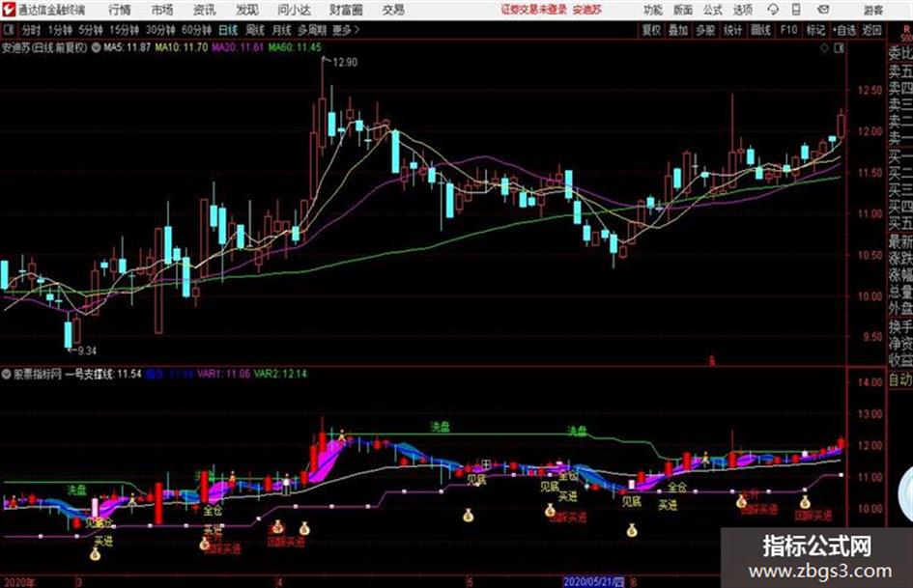
Task: Click the 一号支撑线: 11.54 indicator label
Action: click(102, 374)
